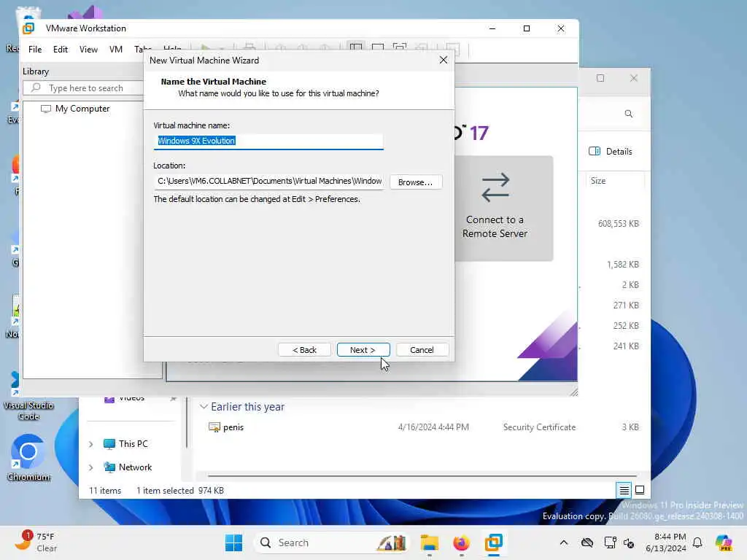Viewport: 747px width, 560px height.
Task: Expand Network in the navigation pane
Action: click(x=90, y=467)
